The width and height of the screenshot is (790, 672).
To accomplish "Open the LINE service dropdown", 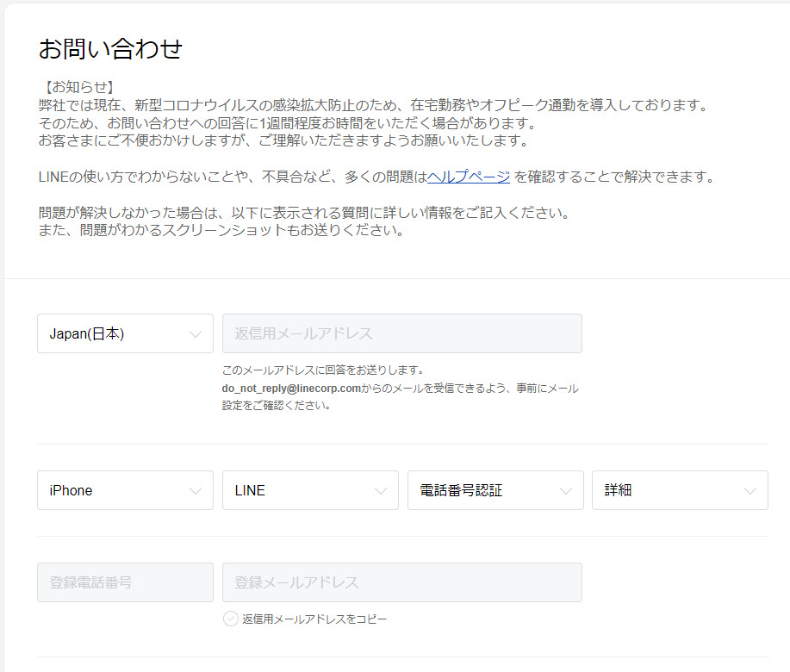I will coord(310,490).
